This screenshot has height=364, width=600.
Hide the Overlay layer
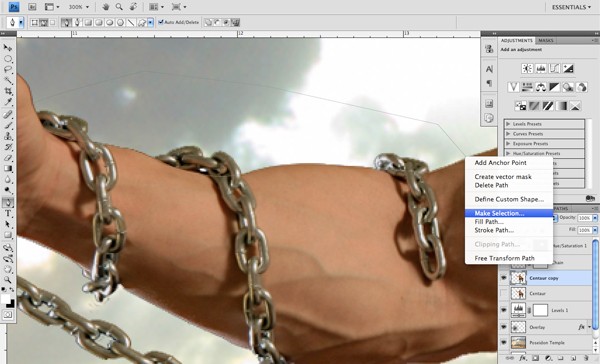coord(504,327)
